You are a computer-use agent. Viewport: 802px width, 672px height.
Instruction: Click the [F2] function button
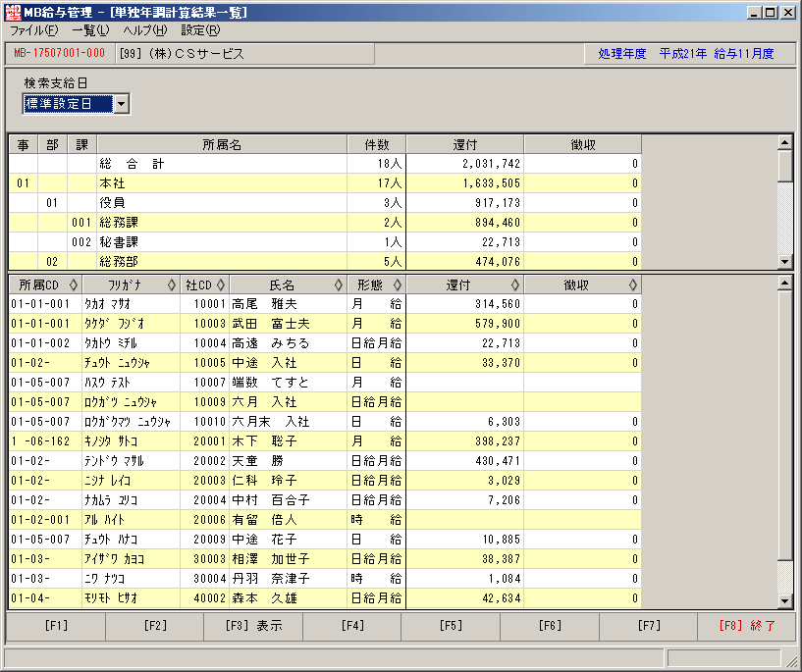154,626
